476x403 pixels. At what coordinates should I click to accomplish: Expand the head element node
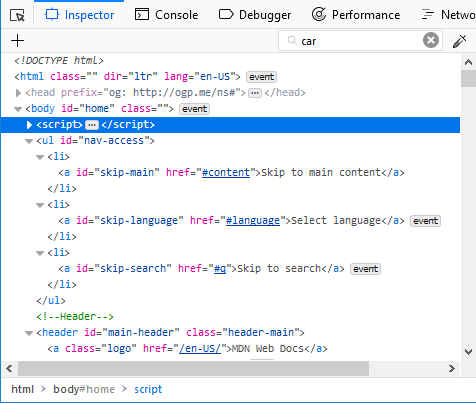click(18, 93)
